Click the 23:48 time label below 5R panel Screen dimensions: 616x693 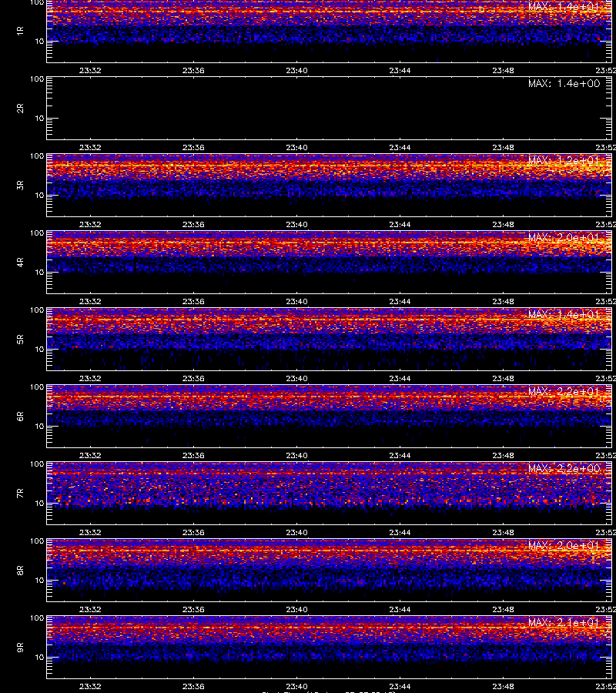click(x=503, y=378)
